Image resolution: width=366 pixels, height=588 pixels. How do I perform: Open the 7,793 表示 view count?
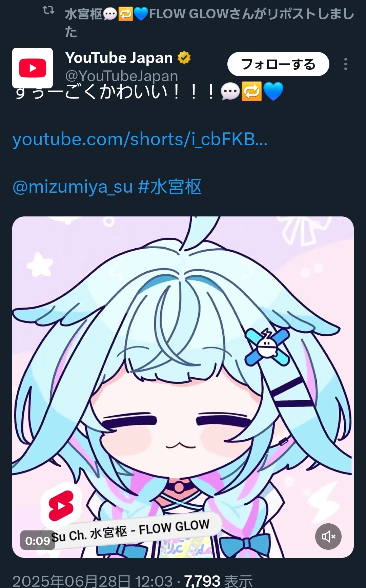pyautogui.click(x=219, y=581)
